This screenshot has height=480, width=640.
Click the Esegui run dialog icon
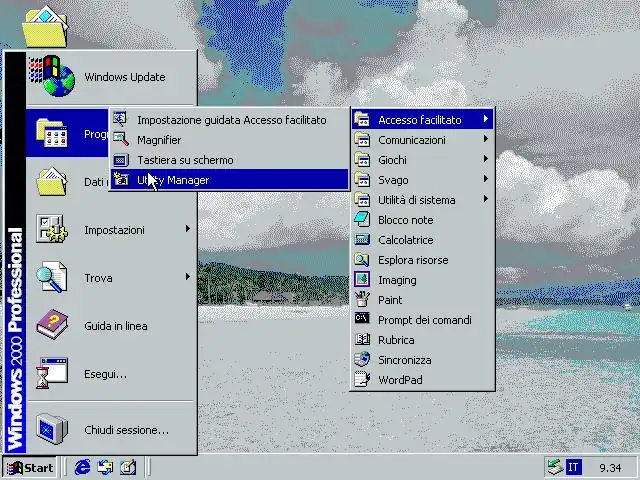51,373
